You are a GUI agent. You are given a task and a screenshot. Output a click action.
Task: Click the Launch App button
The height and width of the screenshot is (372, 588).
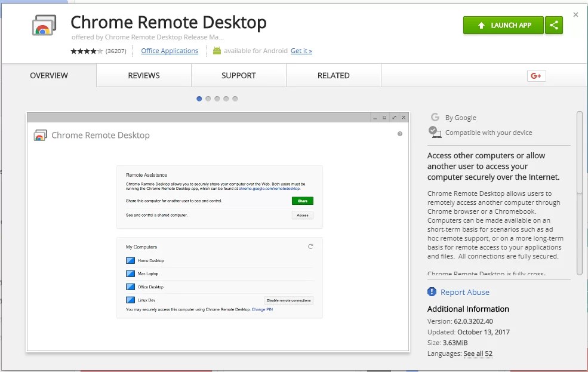point(503,25)
